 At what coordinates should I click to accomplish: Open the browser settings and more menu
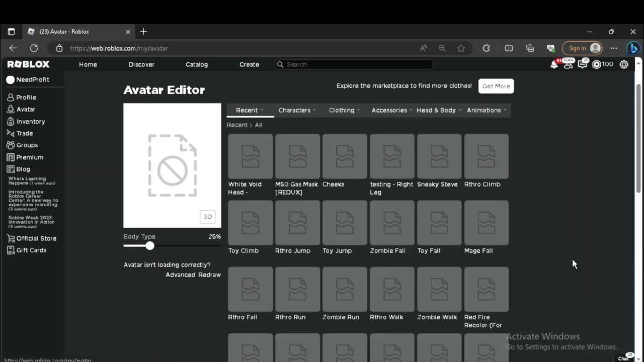point(613,48)
